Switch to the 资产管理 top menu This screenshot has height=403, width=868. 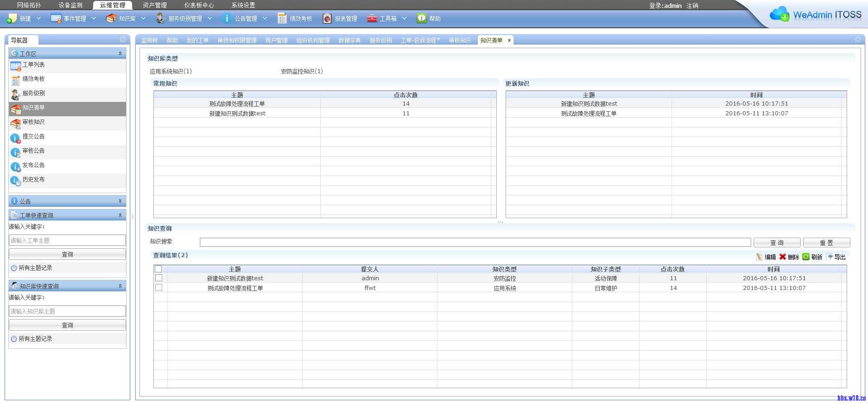click(x=154, y=5)
